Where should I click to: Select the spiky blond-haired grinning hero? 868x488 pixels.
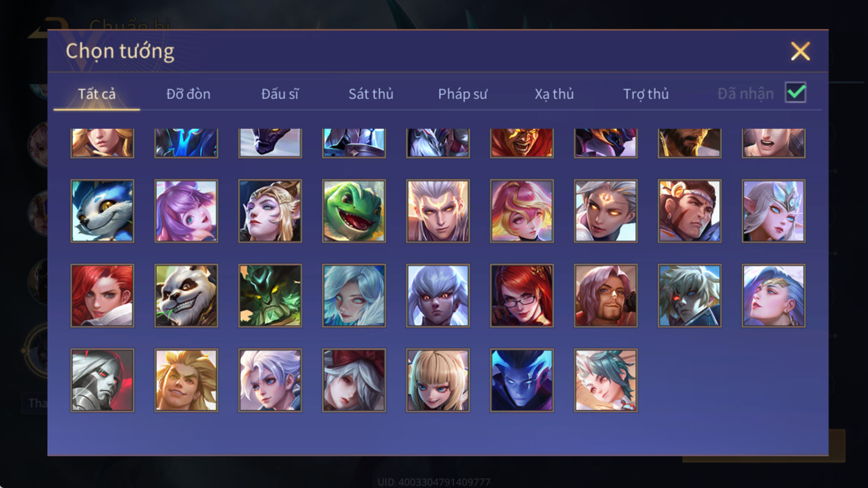click(186, 380)
